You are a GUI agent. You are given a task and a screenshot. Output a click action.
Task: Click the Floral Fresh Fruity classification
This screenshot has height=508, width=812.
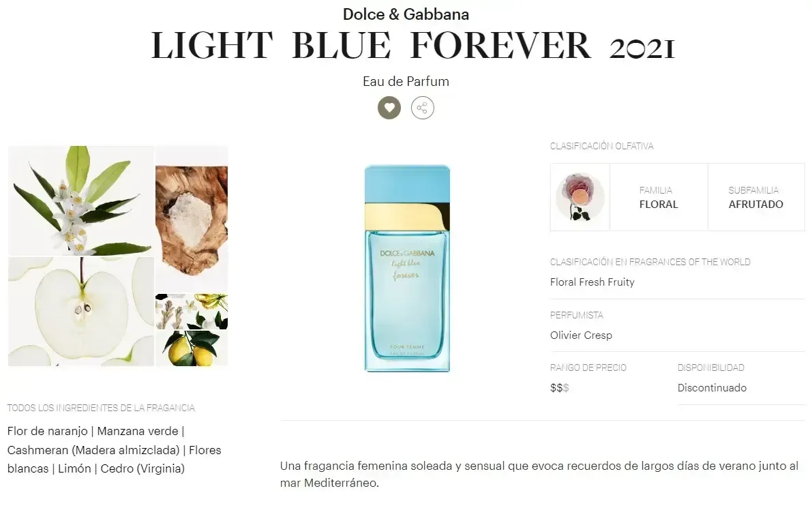click(592, 282)
